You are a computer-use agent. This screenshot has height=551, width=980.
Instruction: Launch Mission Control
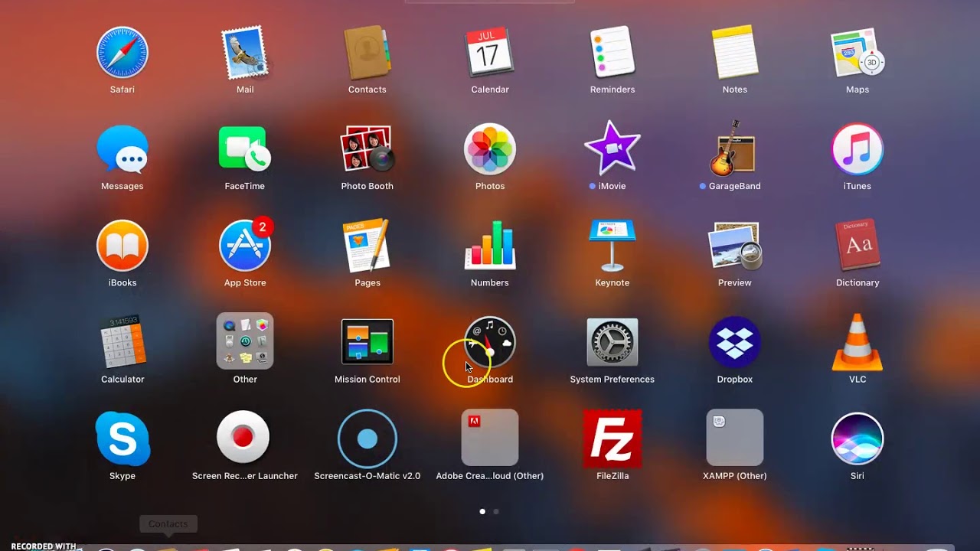367,342
